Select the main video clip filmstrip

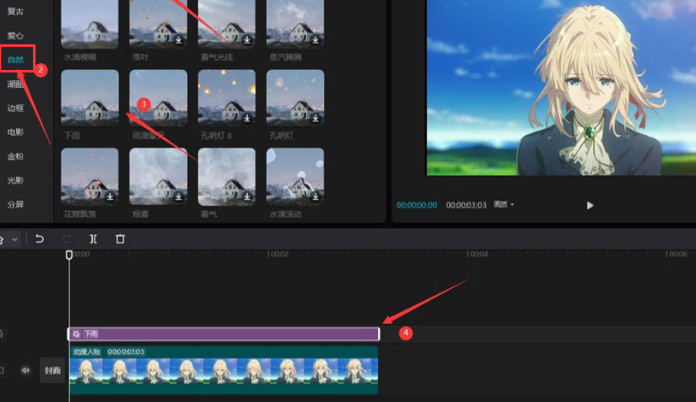(223, 371)
